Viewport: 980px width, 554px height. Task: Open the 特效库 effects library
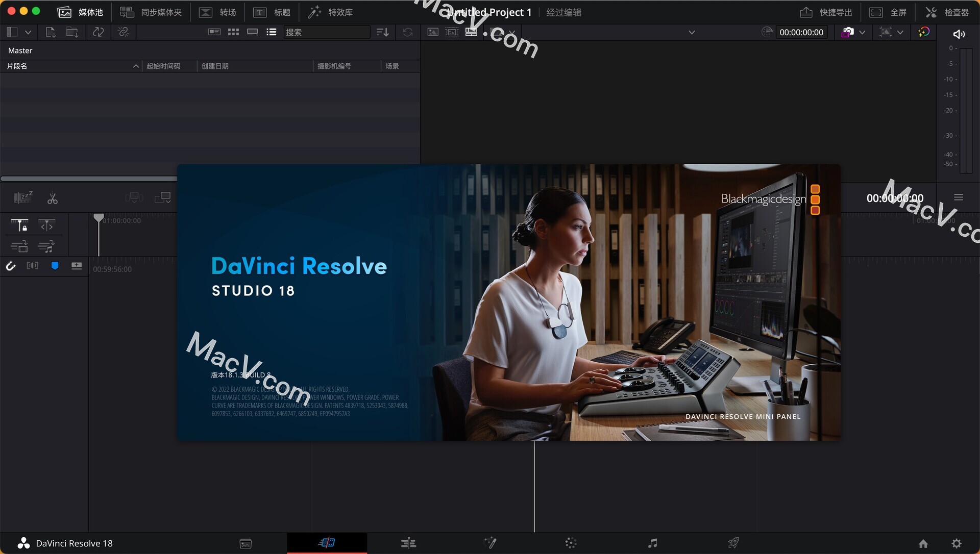click(x=330, y=12)
